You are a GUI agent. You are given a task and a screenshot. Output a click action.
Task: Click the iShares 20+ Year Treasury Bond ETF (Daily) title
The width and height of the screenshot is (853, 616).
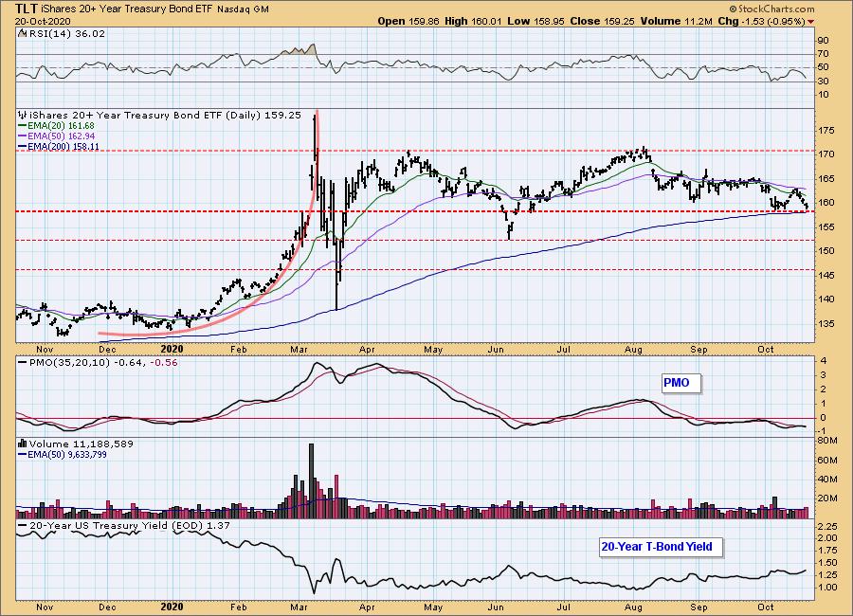165,116
